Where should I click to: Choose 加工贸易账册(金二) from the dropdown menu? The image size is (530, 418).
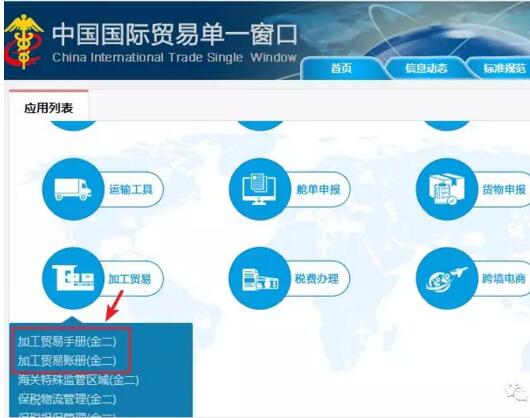click(x=67, y=361)
